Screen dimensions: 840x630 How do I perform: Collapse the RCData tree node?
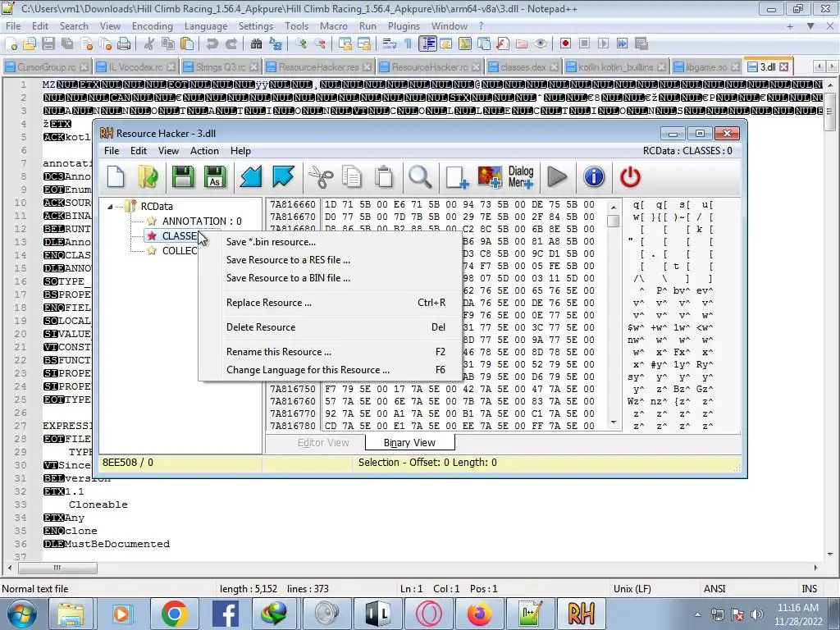click(x=110, y=206)
